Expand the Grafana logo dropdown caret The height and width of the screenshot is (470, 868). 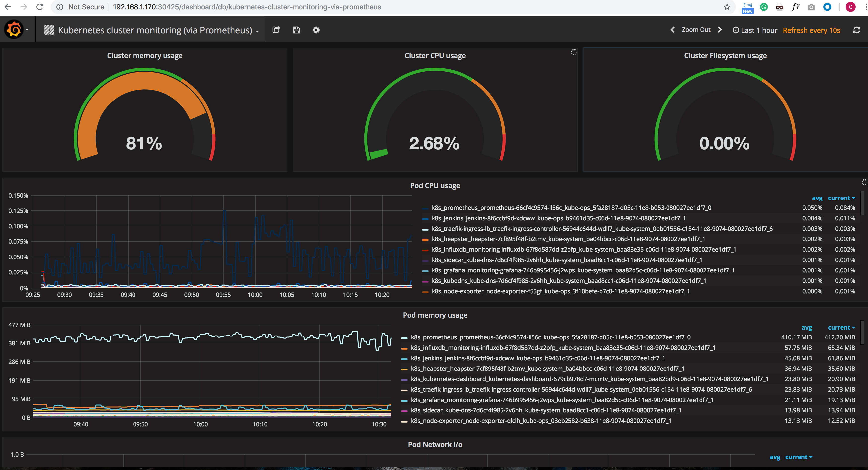[x=27, y=30]
